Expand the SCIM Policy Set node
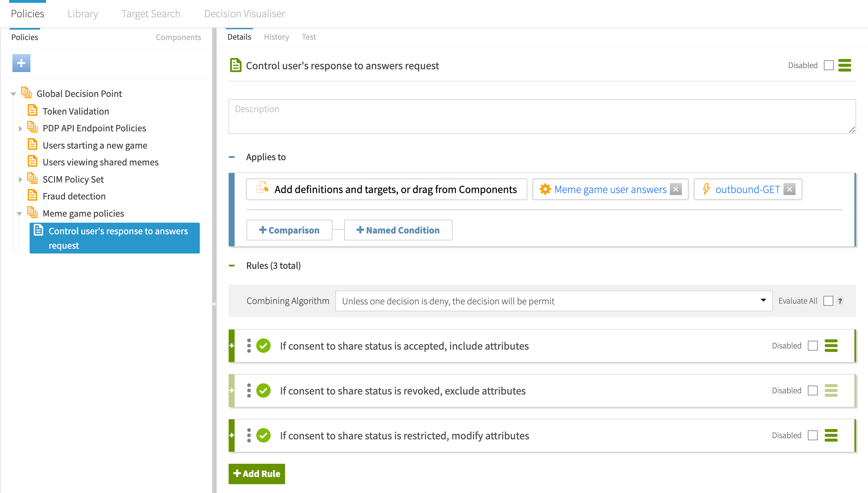The height and width of the screenshot is (493, 868). [x=20, y=179]
